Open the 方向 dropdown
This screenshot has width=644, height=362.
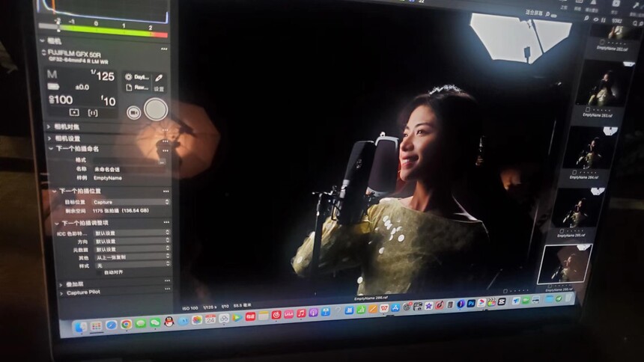[x=132, y=241]
